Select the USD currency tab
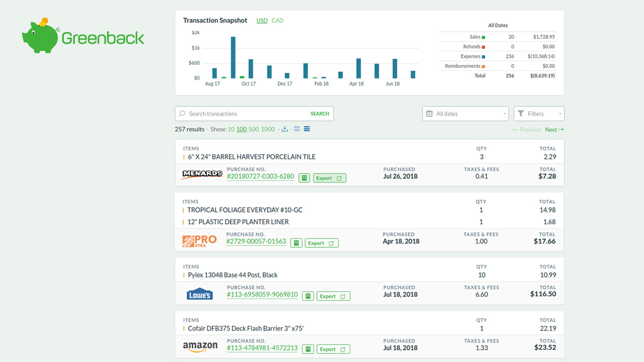This screenshot has width=644, height=362. click(262, 20)
